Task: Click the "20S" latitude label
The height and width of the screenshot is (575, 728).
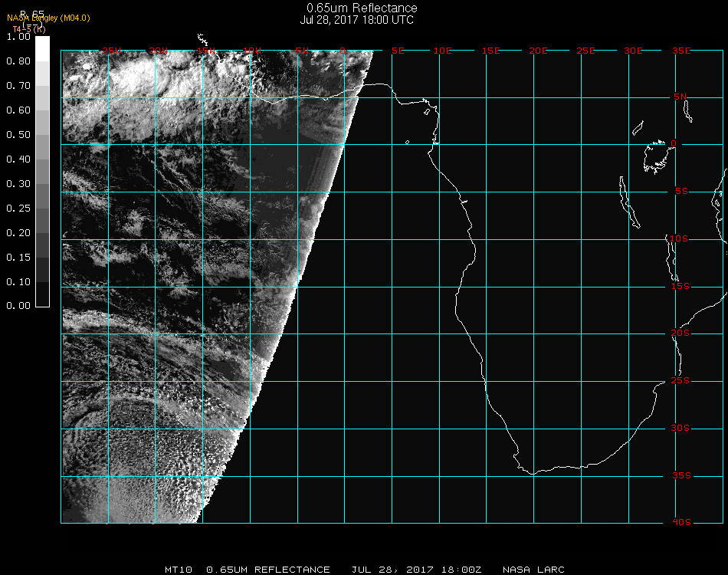Action: coord(680,333)
